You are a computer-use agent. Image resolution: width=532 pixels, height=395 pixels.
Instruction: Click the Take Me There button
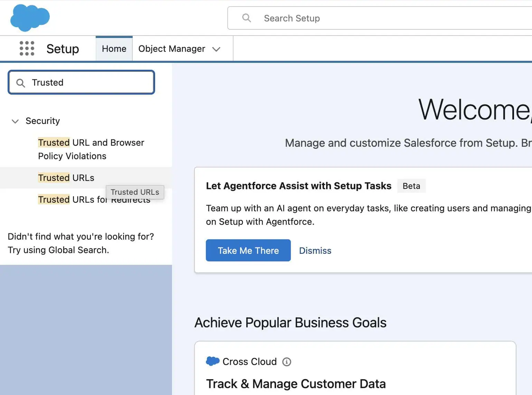(248, 250)
